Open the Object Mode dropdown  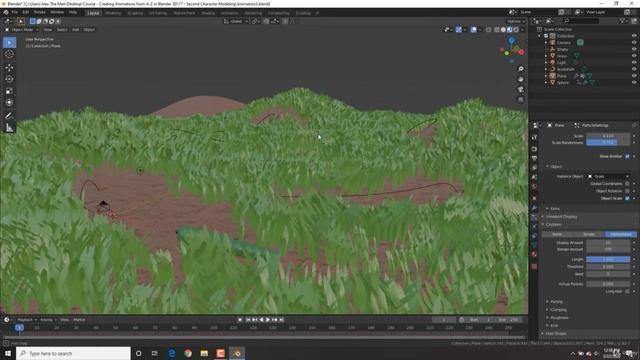pyautogui.click(x=22, y=30)
